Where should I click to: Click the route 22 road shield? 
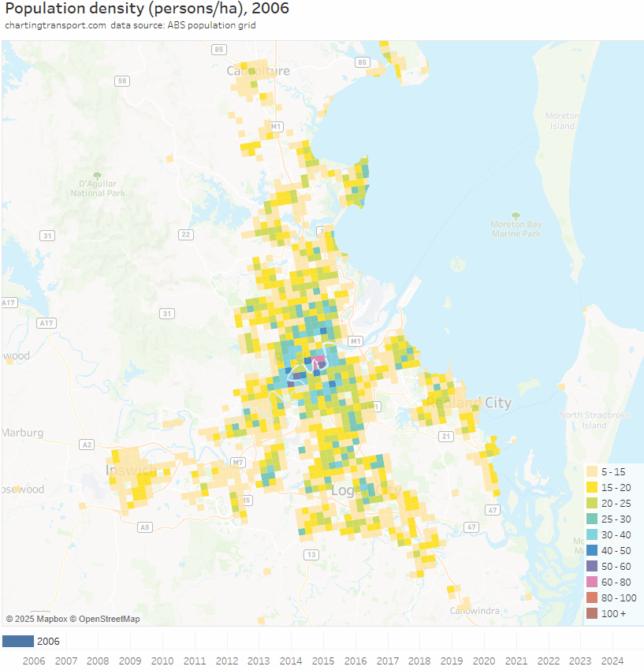point(186,234)
